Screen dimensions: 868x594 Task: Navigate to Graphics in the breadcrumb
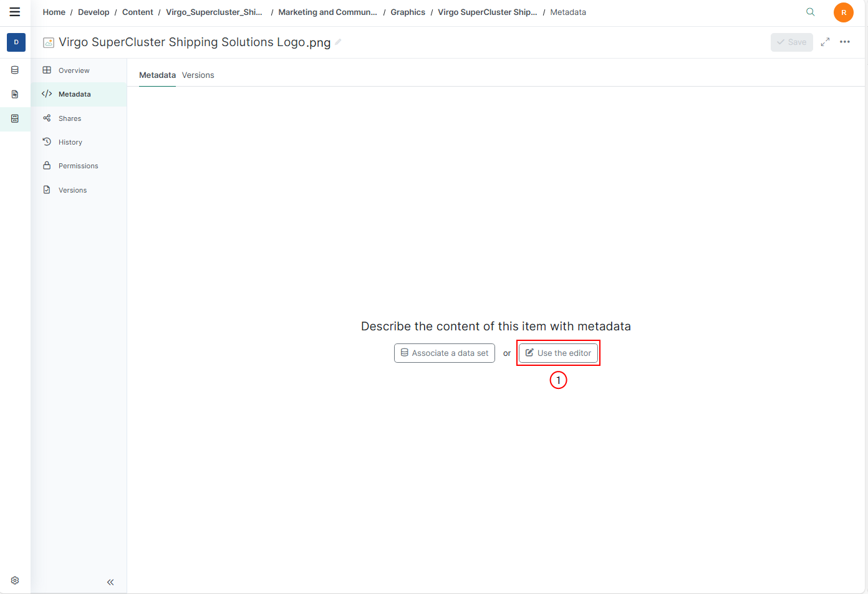[x=408, y=12]
